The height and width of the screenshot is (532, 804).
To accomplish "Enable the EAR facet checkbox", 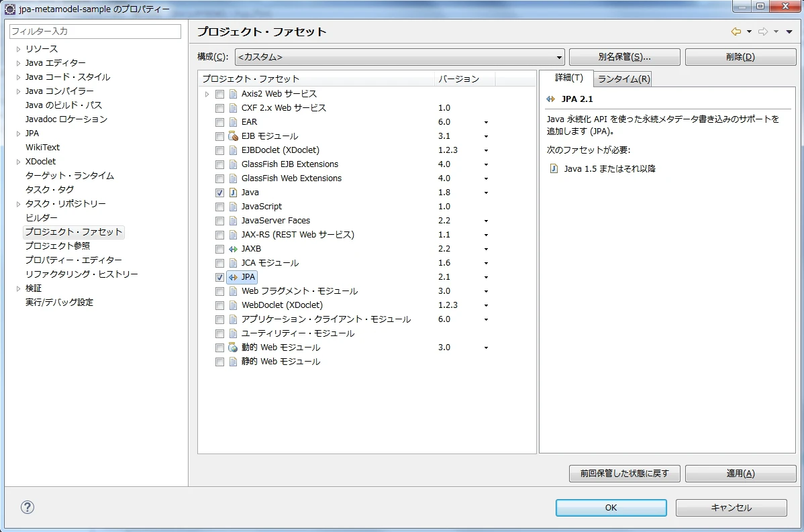I will 220,123.
